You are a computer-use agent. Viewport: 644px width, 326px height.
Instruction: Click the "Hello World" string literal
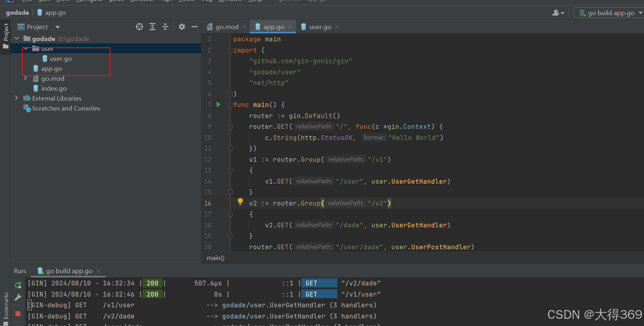[414, 138]
